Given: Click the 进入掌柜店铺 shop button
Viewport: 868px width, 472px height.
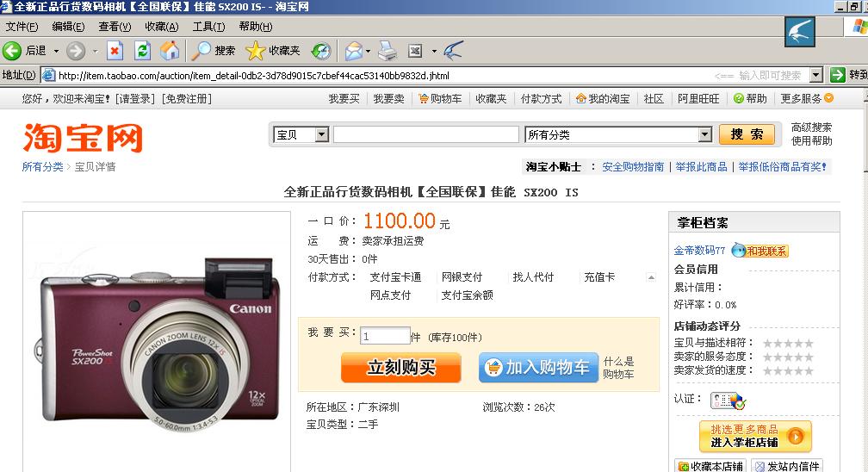Looking at the screenshot, I should point(755,437).
